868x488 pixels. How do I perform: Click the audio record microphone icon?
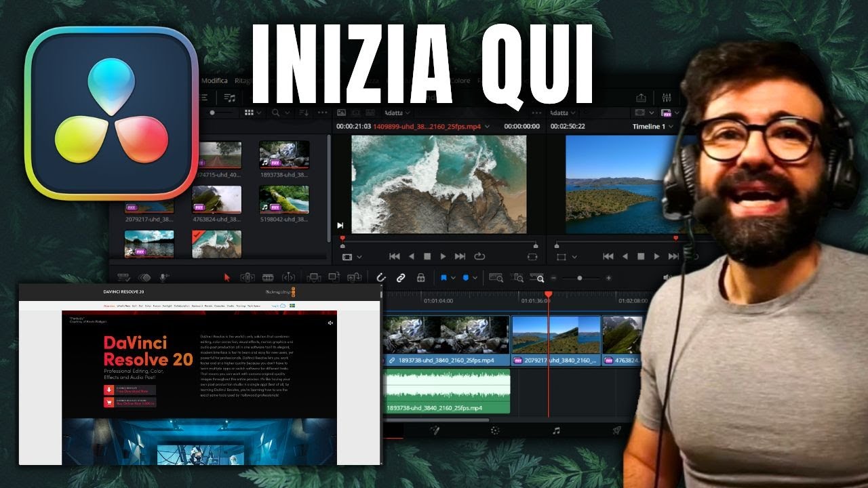(163, 277)
